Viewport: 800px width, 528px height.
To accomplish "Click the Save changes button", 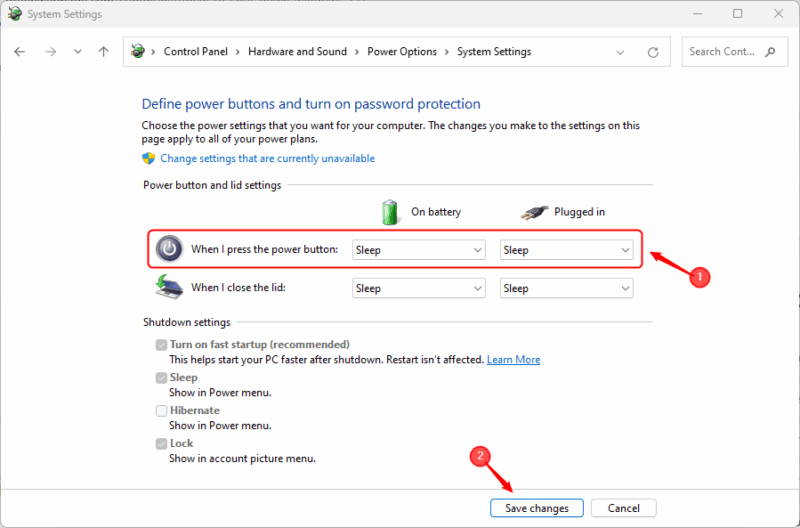I will (536, 508).
